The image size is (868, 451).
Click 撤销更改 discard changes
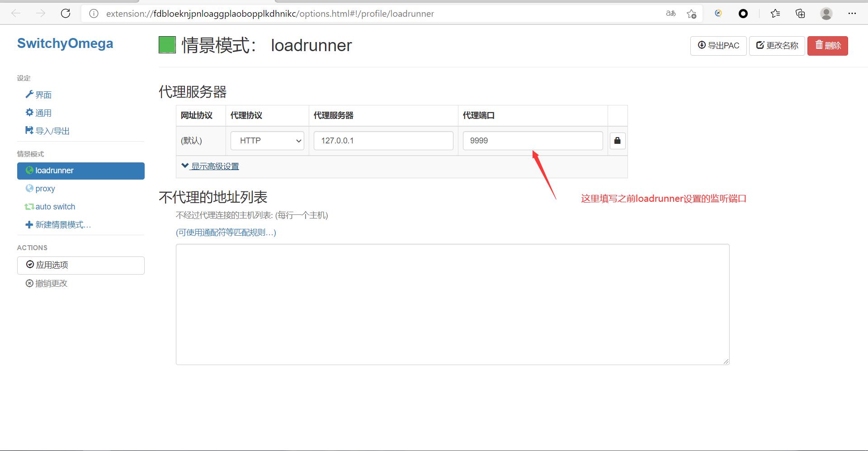(47, 283)
